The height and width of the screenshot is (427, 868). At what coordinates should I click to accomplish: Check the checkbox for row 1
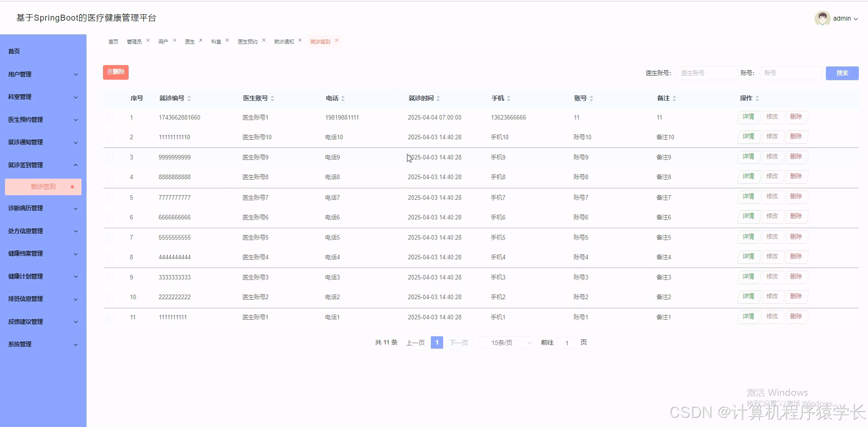point(110,118)
